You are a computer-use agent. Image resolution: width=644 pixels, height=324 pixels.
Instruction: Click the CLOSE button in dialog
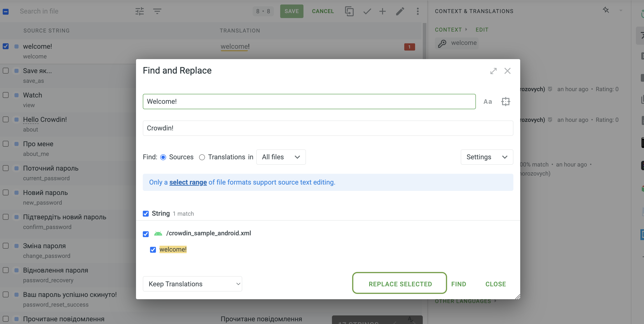[496, 284]
